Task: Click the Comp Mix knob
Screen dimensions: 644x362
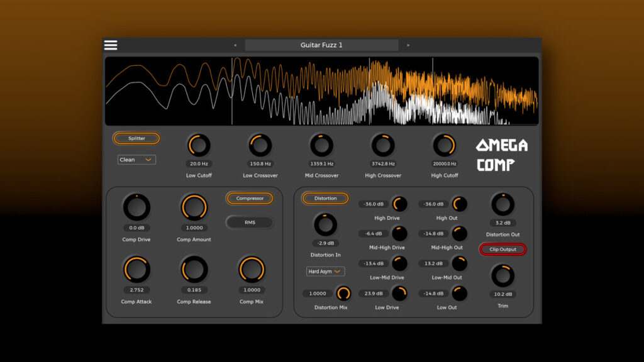Action: [251, 270]
